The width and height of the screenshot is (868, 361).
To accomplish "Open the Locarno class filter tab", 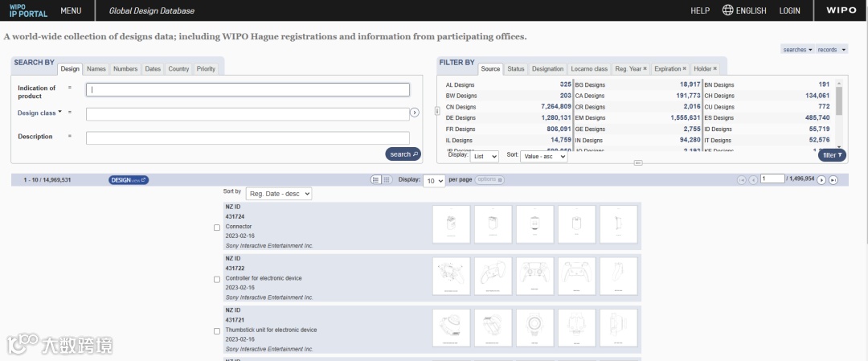I will coord(589,68).
